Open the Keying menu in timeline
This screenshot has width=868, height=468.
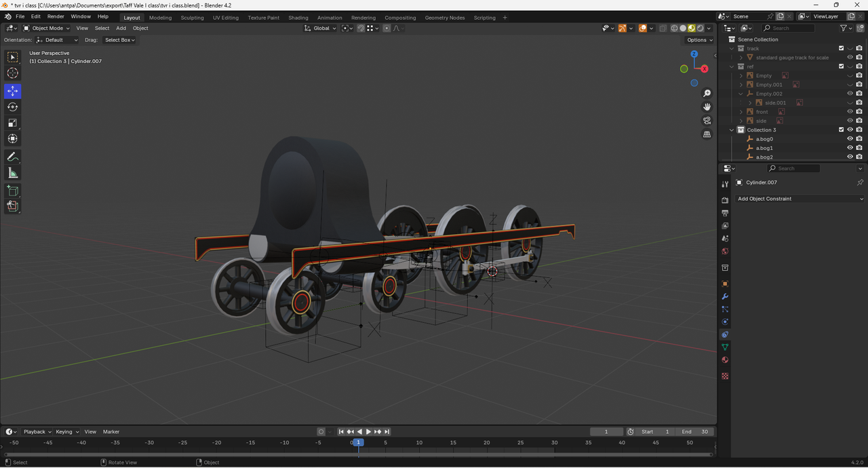[66, 431]
